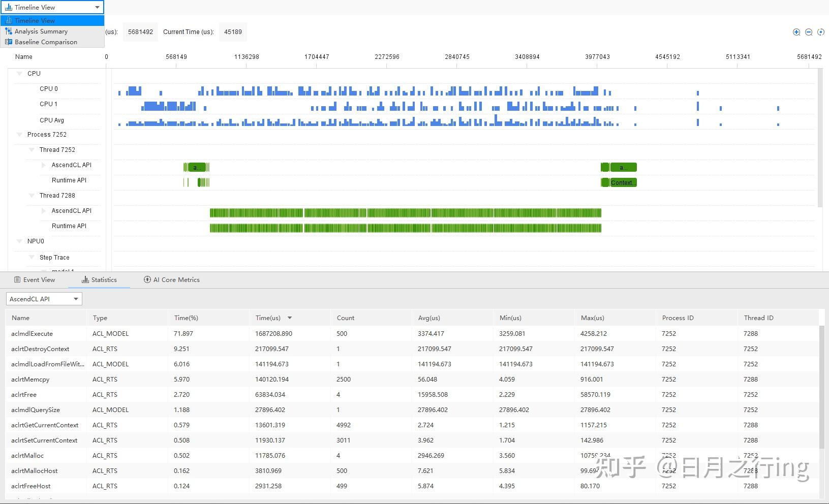Screen dimensions: 829x504
Task: Click the zoom out magnifier icon
Action: click(x=808, y=32)
